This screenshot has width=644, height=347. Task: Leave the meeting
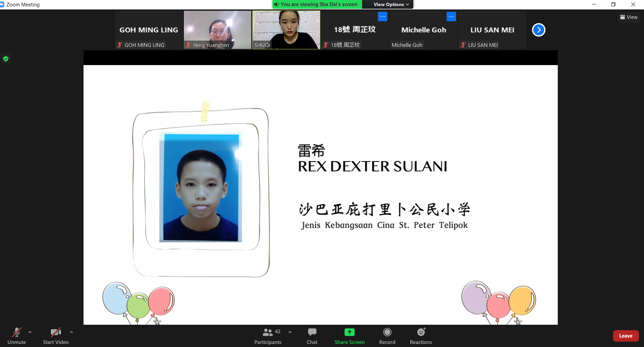pos(626,336)
